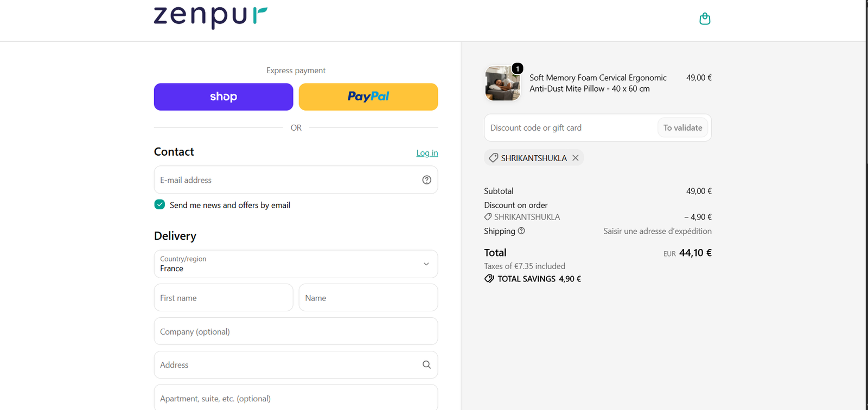Expand the Country/region dropdown
Viewport: 868px width, 410px height.
(296, 264)
